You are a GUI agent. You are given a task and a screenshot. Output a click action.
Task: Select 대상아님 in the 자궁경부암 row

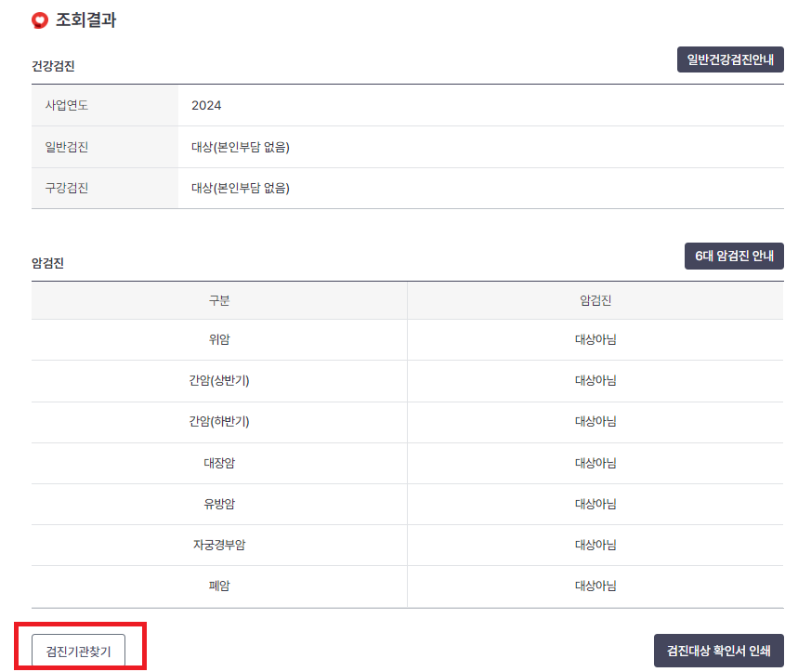[x=595, y=545]
